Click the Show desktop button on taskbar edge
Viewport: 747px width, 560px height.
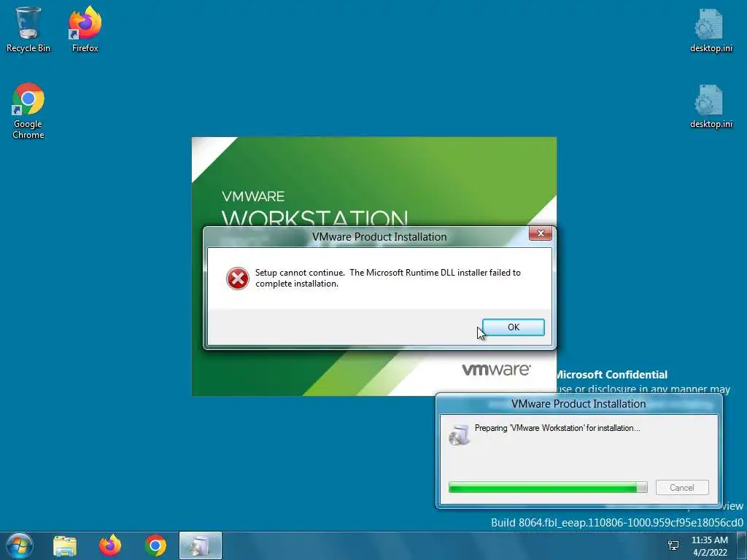tap(742, 545)
